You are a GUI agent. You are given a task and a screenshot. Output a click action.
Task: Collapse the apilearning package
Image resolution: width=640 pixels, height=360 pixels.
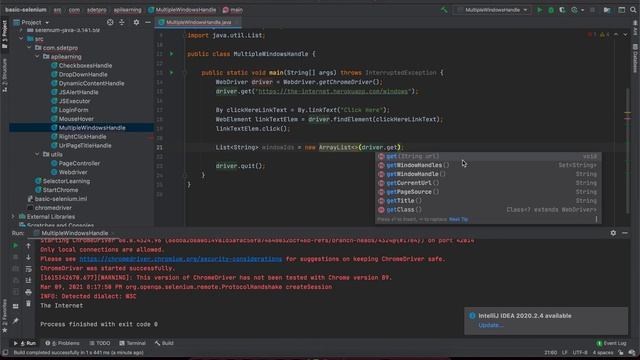pyautogui.click(x=37, y=57)
